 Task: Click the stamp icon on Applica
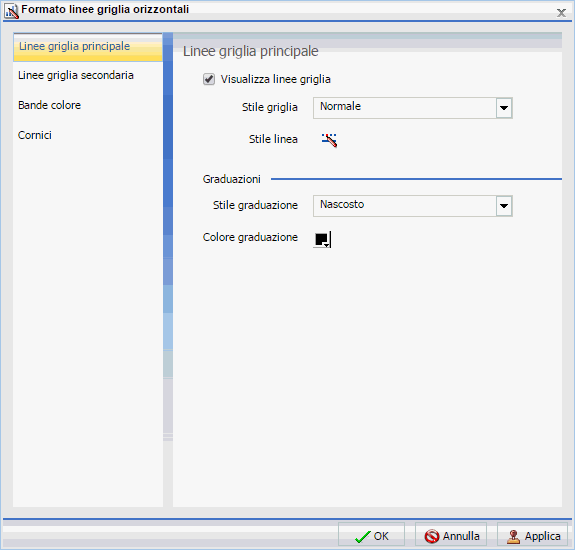513,537
